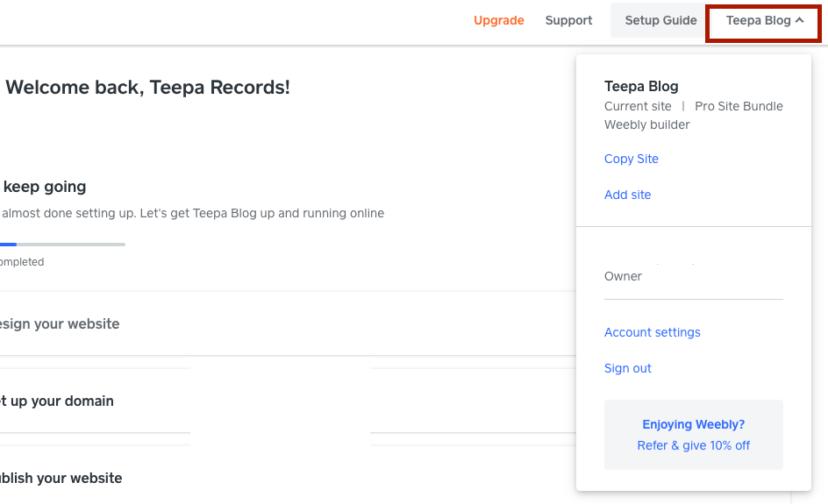Click the Pro Site Bundle label

click(739, 106)
